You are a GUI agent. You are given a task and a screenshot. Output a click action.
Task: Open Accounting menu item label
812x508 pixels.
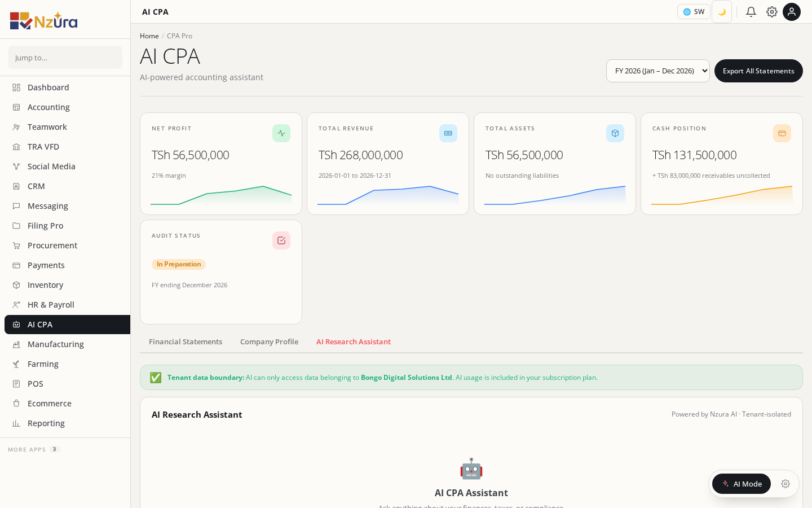coord(48,107)
